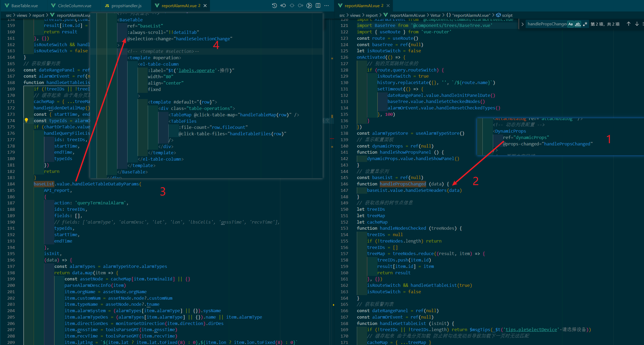Go to previous change arrow icon

pyautogui.click(x=283, y=6)
